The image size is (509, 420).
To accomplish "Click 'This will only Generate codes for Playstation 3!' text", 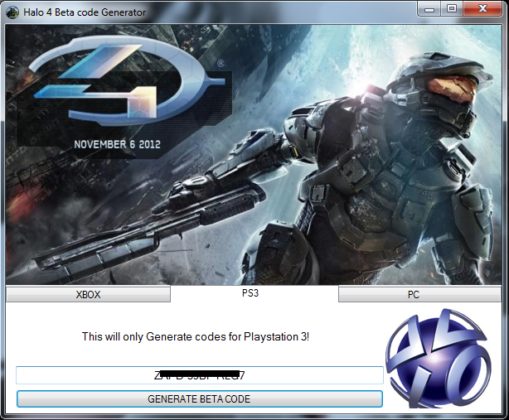I will (x=195, y=336).
